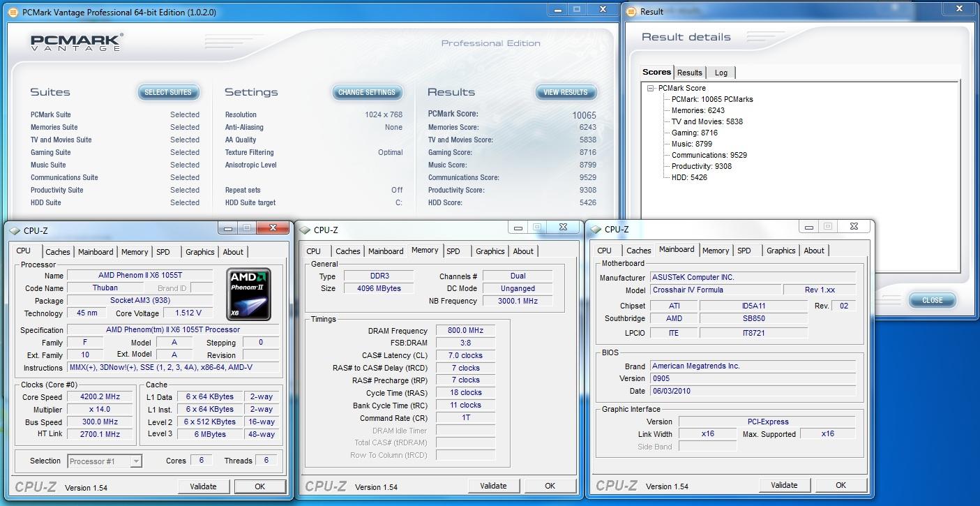The image size is (980, 506).
Task: Select the HDD: 5426 tree row
Action: pos(689,177)
